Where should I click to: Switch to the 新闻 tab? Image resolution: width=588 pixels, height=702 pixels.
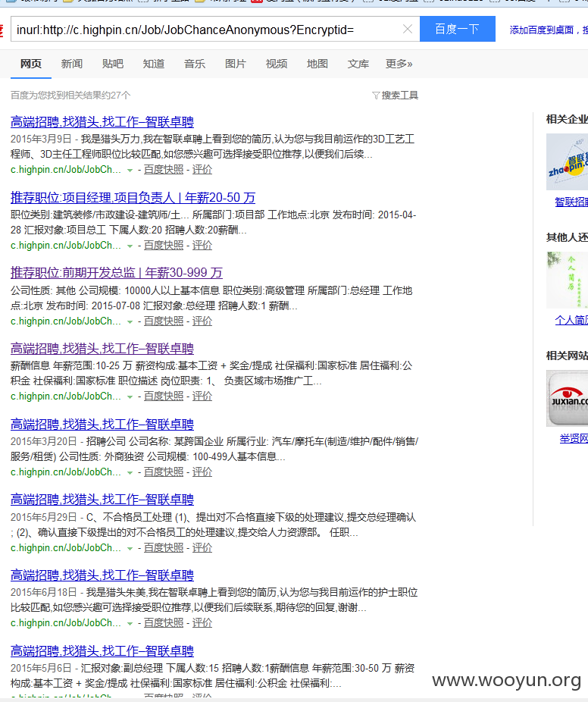[x=71, y=64]
